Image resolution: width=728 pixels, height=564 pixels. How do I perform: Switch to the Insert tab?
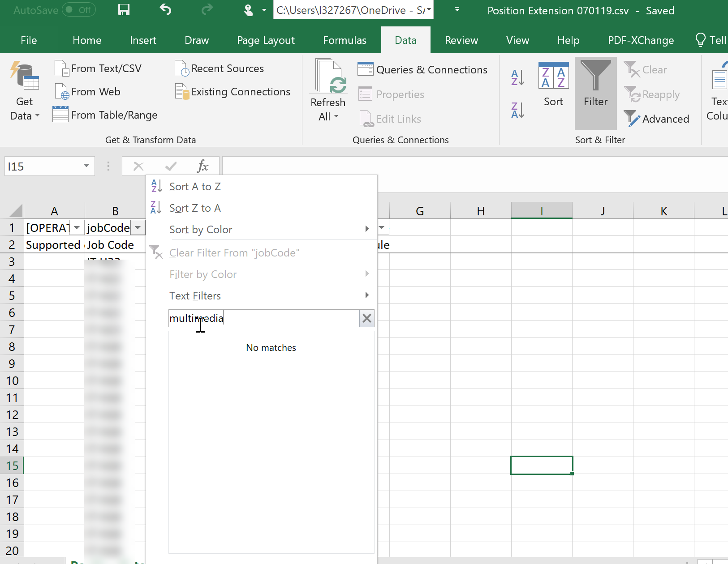[x=143, y=40]
